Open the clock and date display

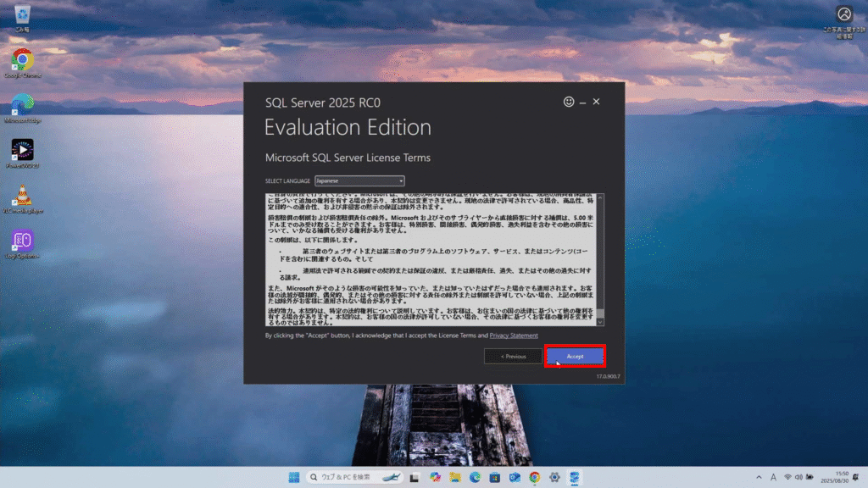pyautogui.click(x=835, y=477)
